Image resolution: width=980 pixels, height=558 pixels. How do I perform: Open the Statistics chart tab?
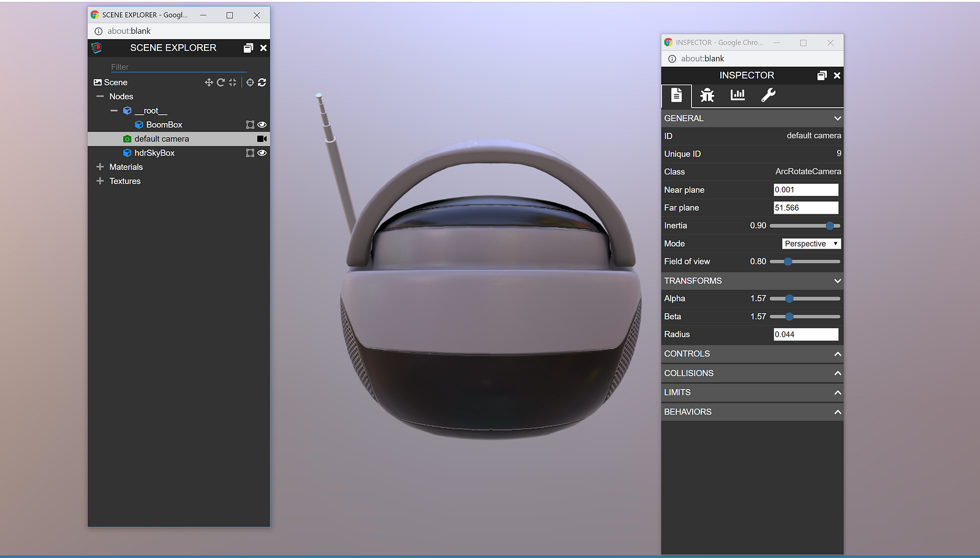(x=737, y=95)
